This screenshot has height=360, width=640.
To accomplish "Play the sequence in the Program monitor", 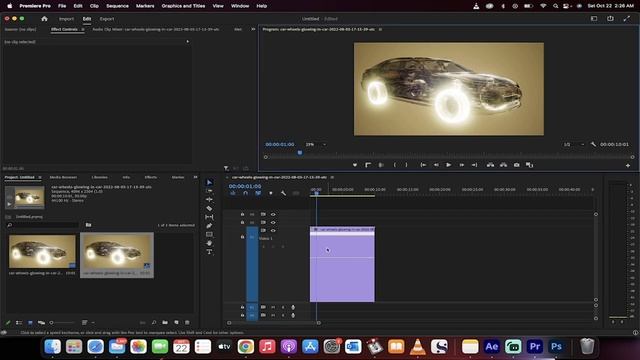I will pos(449,165).
